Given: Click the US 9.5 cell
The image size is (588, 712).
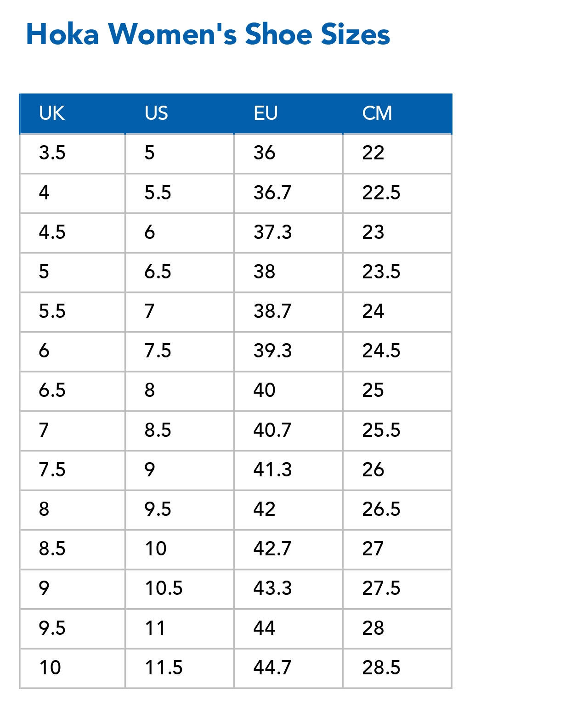Looking at the screenshot, I should point(158,509).
